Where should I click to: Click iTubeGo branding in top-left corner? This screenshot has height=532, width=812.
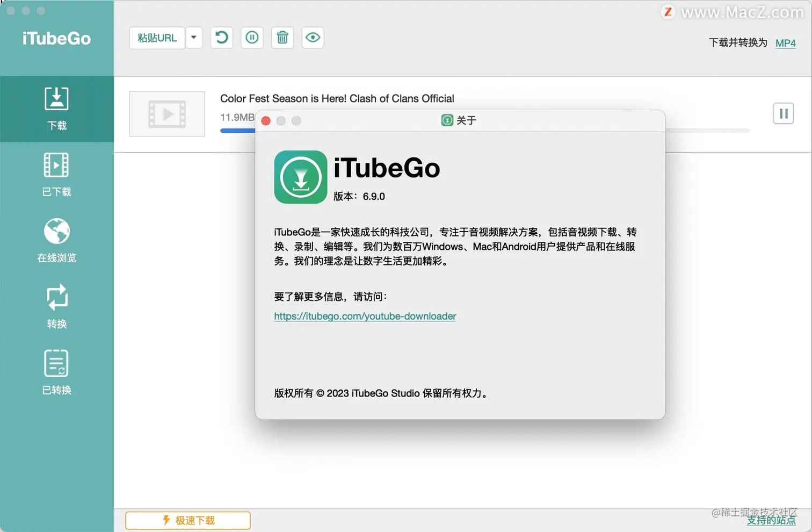(x=56, y=38)
